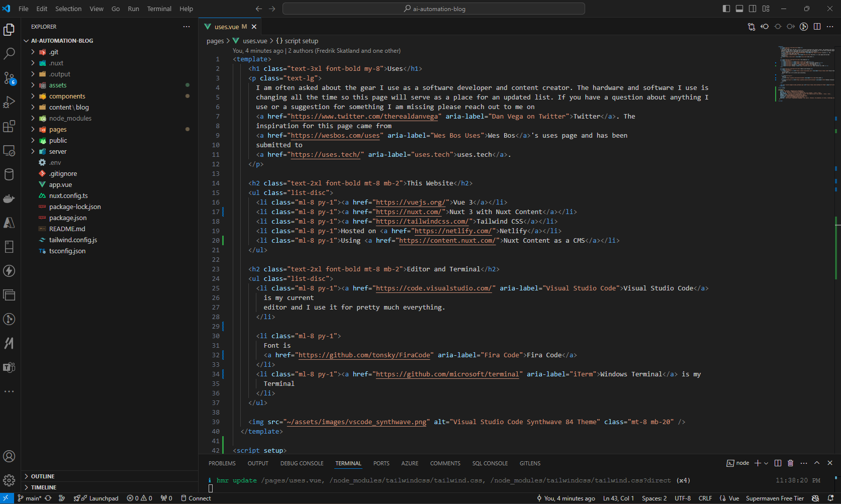Open the Selection menu
This screenshot has height=504, width=841.
(x=68, y=9)
